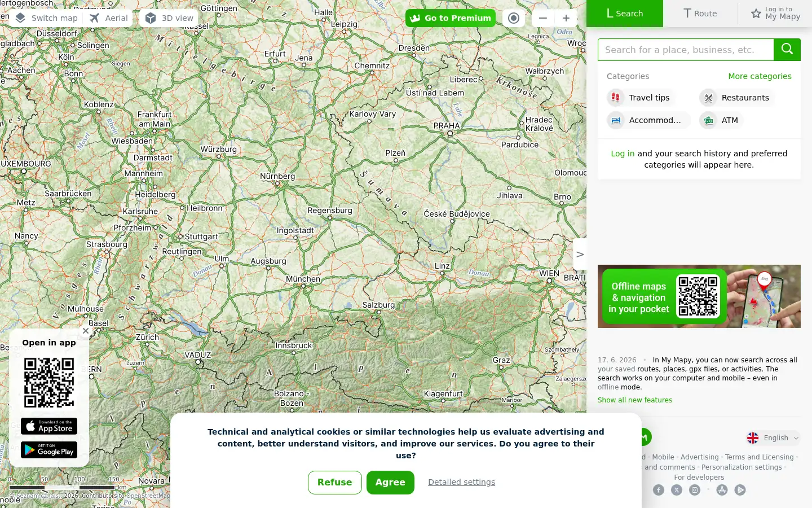Open More categories
Viewport: 812px width, 508px height.
pos(760,76)
